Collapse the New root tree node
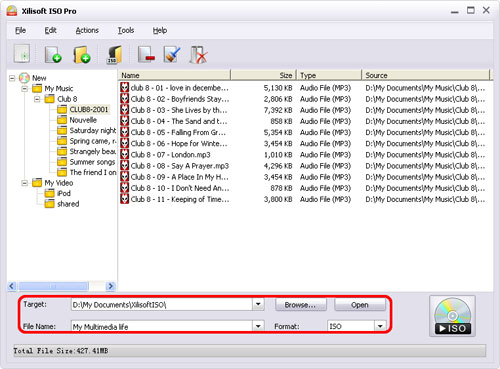 [x=12, y=78]
